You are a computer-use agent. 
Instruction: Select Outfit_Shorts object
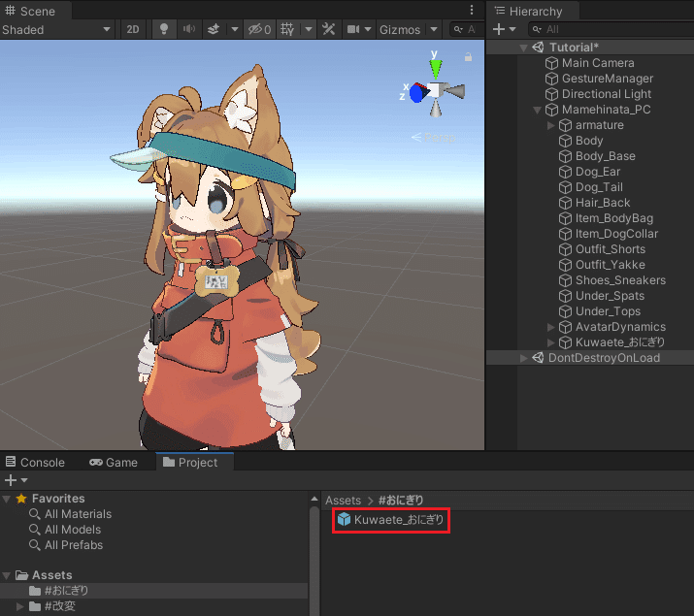tap(610, 249)
